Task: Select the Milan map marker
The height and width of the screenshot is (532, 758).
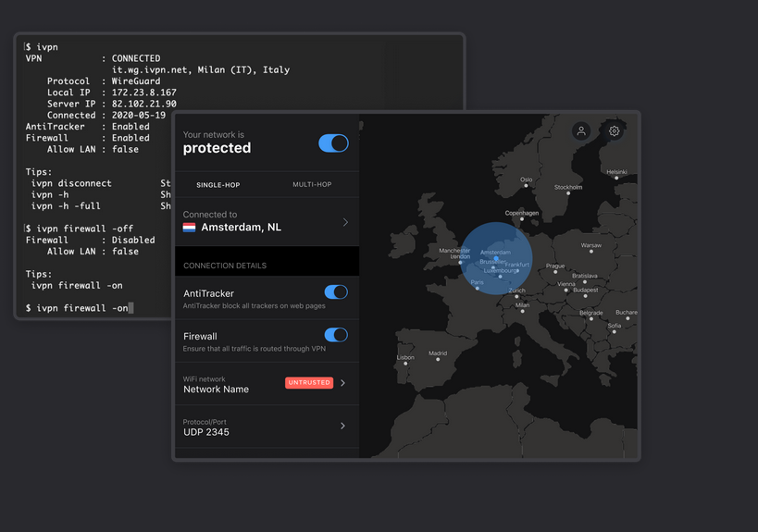Action: click(522, 311)
